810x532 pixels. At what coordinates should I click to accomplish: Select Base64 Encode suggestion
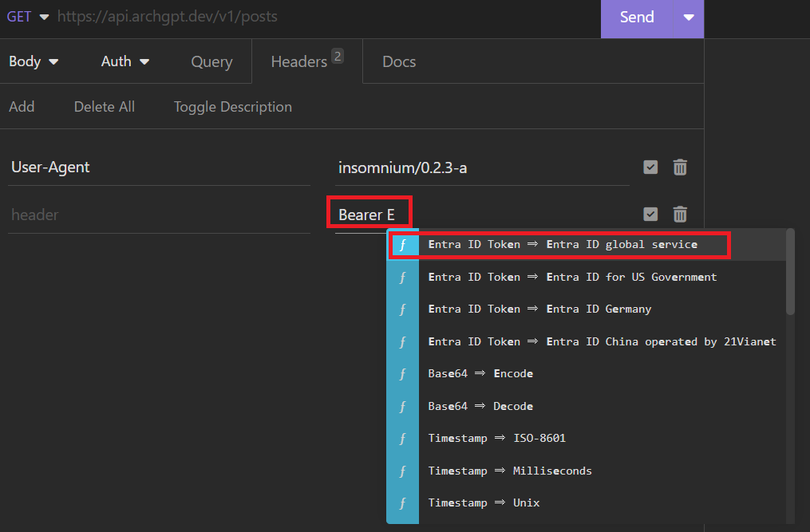pos(587,374)
